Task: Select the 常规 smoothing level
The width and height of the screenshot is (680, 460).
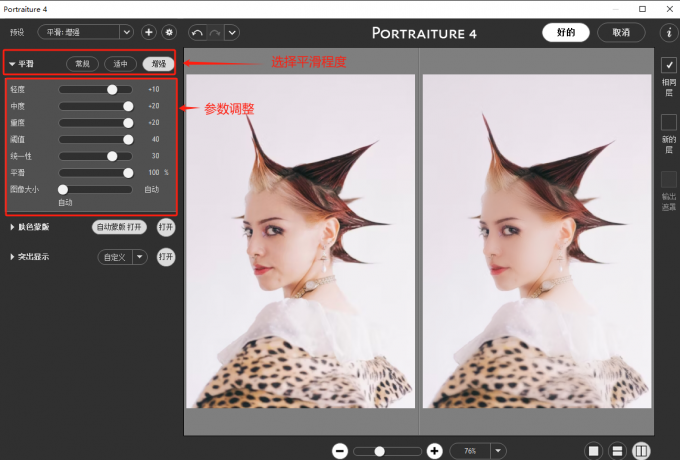Action: [x=82, y=64]
